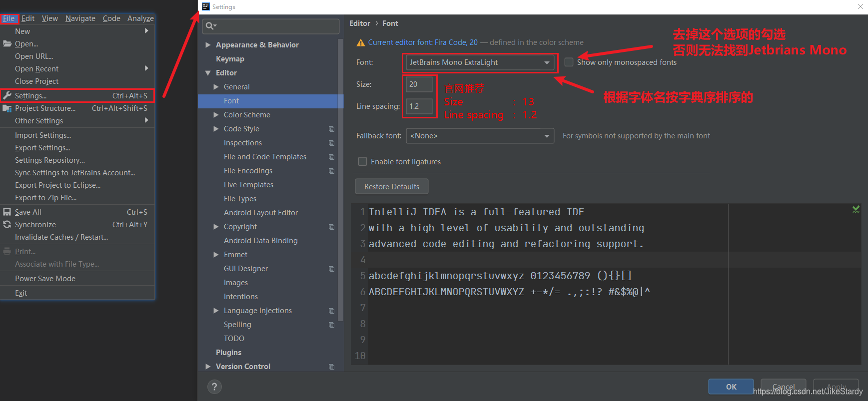868x401 pixels.
Task: Click project-level icon beside Spelling
Action: [331, 325]
